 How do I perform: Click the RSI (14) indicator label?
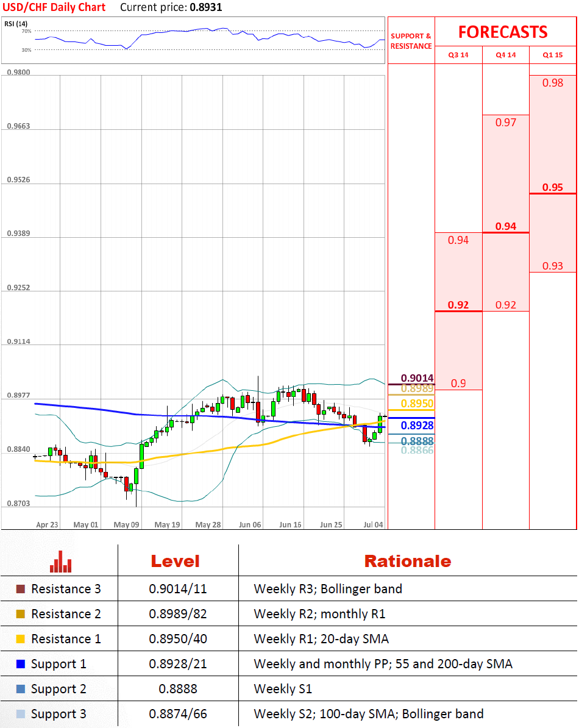tap(16, 24)
